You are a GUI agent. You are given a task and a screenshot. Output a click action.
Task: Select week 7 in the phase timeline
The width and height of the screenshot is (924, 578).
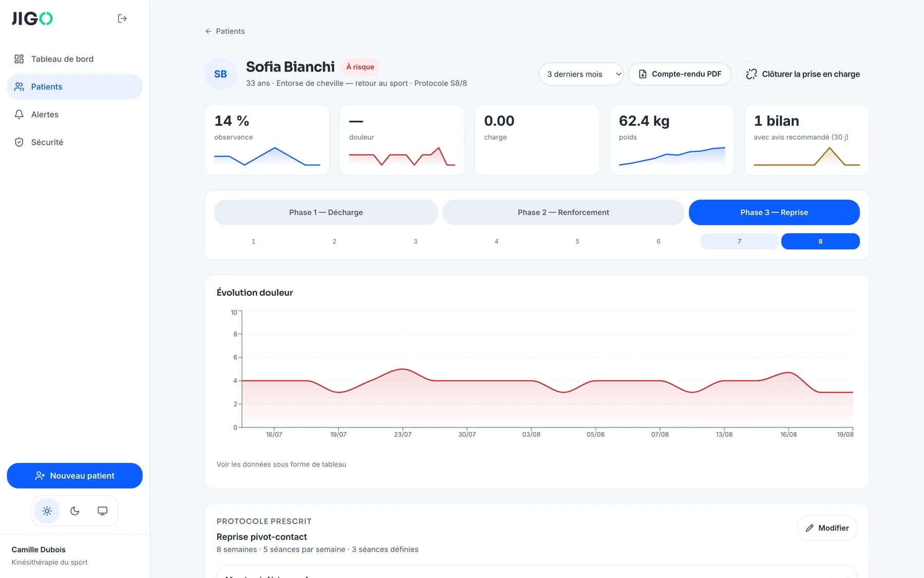tap(739, 241)
